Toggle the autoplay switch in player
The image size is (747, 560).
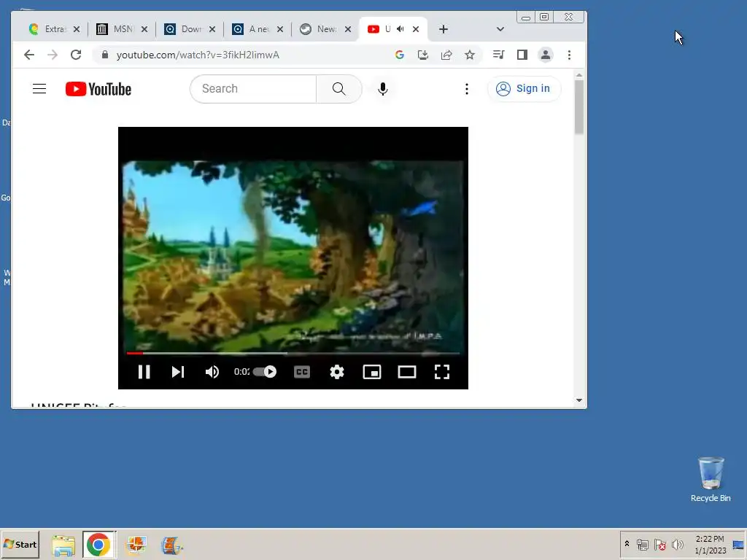265,372
